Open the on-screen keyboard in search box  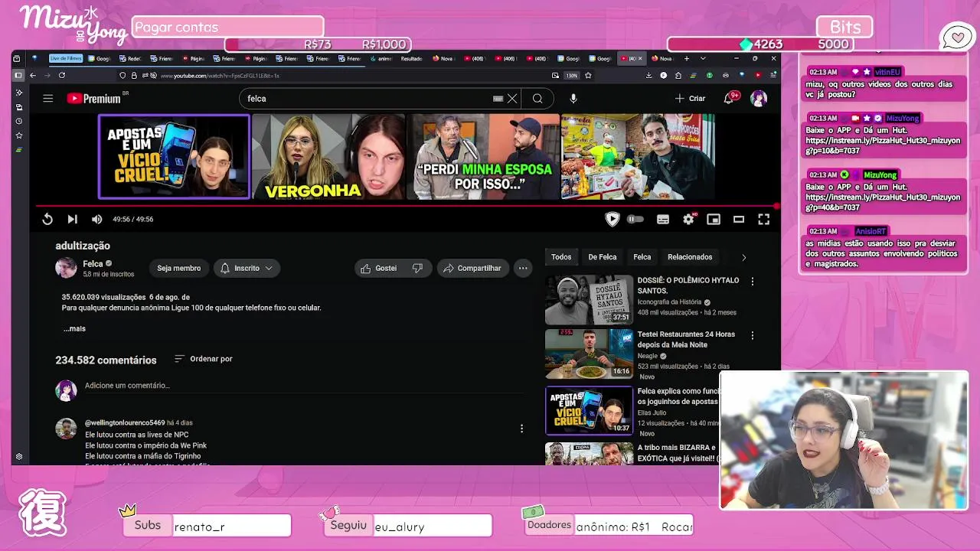(498, 98)
